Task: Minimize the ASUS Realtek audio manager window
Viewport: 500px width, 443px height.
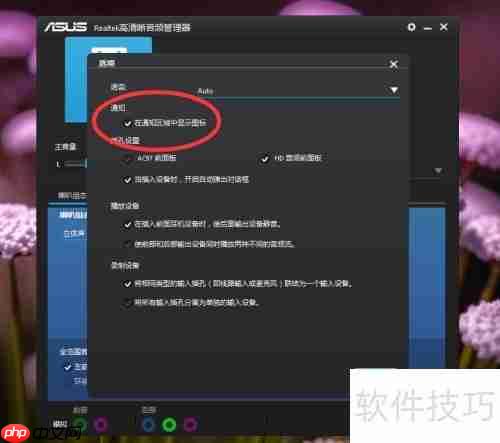Action: click(428, 28)
